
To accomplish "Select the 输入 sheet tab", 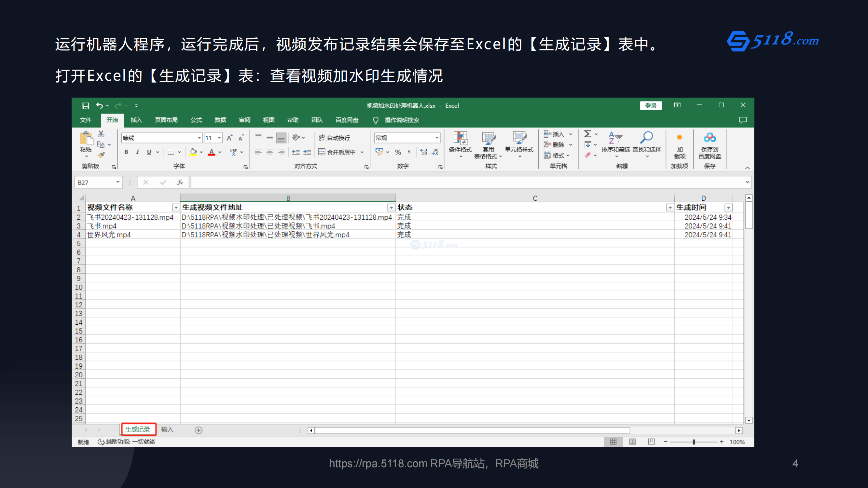I will pyautogui.click(x=167, y=430).
